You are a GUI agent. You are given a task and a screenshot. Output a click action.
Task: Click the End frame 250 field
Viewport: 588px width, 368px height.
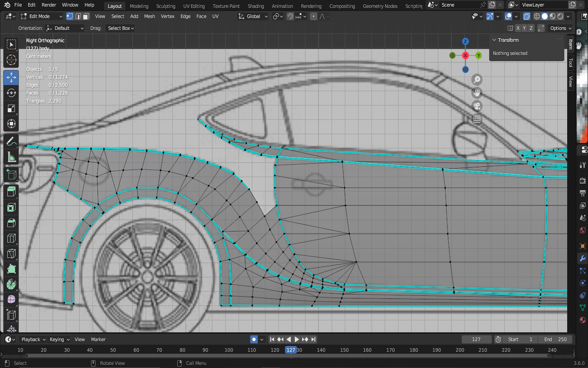point(555,339)
